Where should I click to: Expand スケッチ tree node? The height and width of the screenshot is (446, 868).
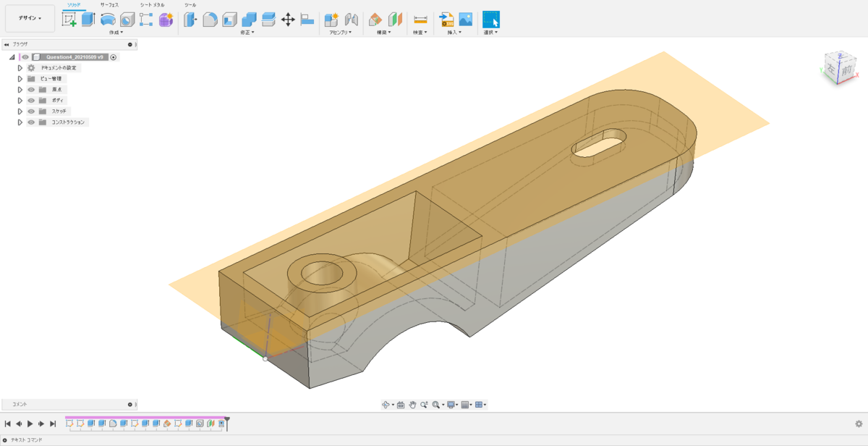pos(20,111)
